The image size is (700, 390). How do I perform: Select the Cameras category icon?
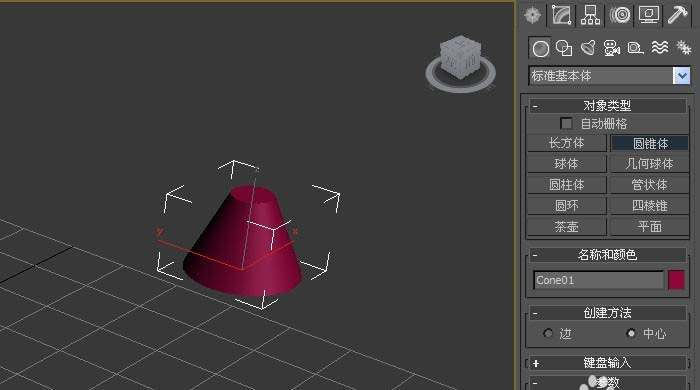(x=612, y=48)
